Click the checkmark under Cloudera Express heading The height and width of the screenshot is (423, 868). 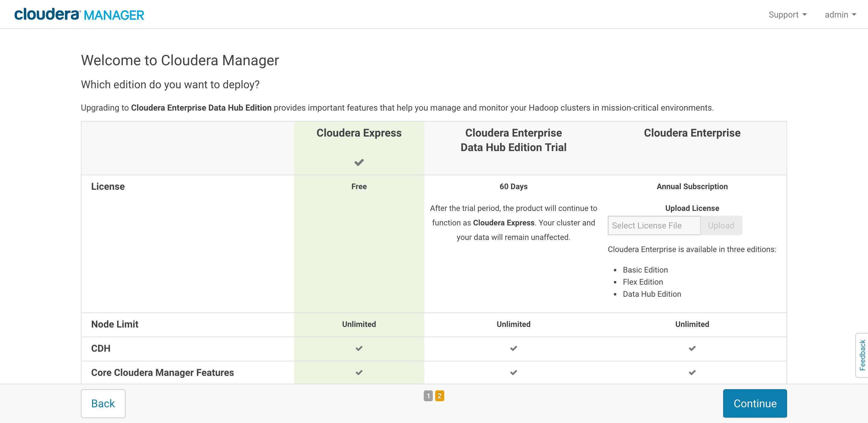click(359, 162)
